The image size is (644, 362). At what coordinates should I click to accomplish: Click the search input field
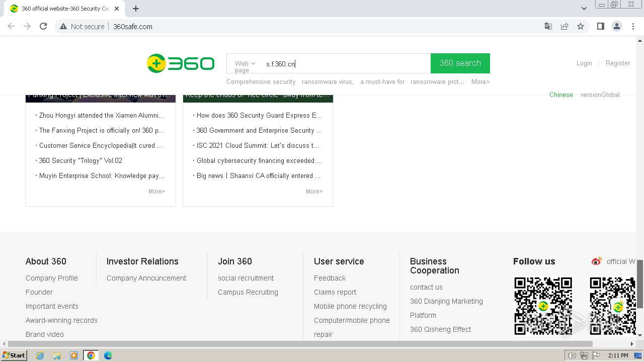pos(346,63)
